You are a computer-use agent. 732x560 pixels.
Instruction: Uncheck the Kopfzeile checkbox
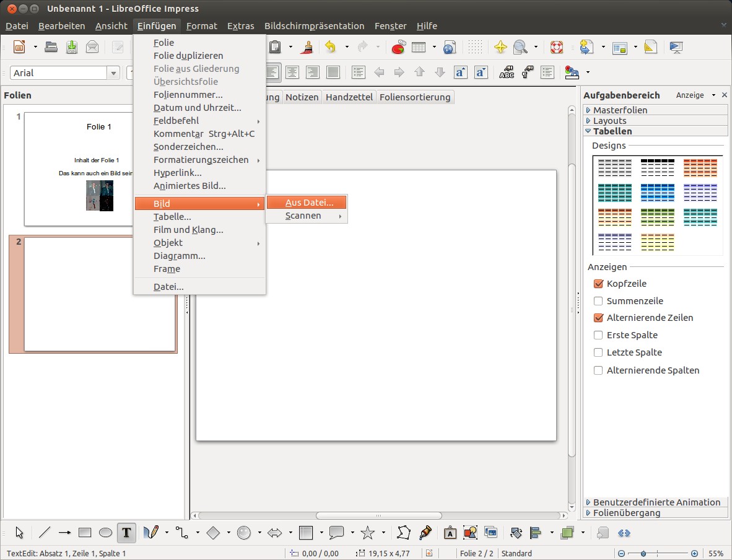(598, 284)
